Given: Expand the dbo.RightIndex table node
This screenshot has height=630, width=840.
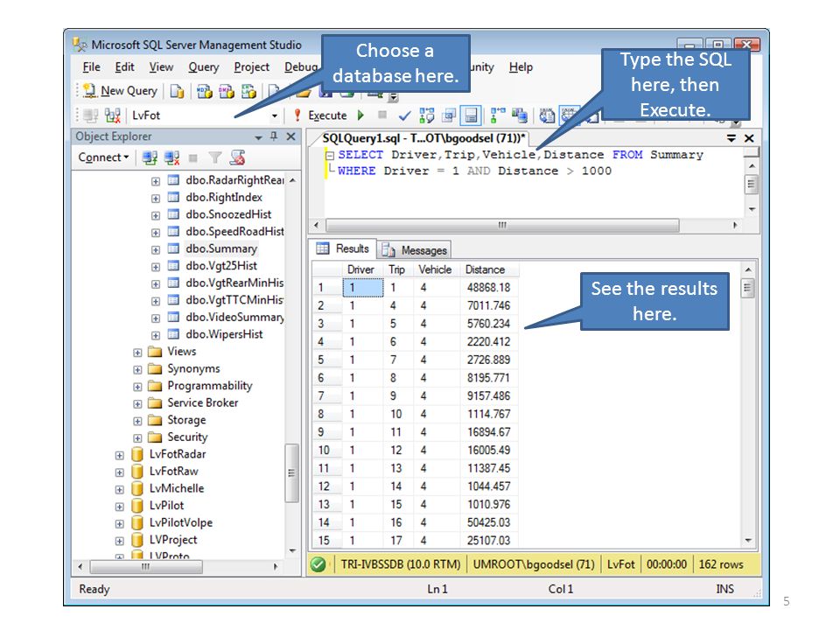Looking at the screenshot, I should (156, 199).
